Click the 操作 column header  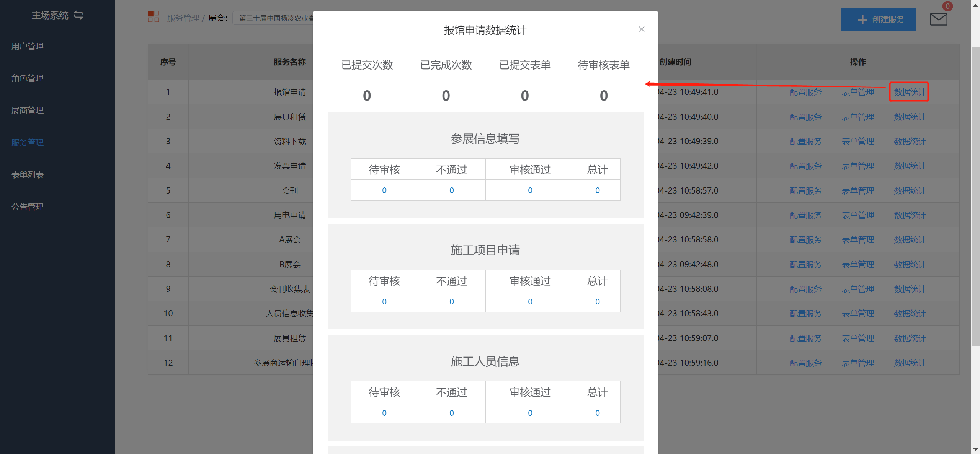(858, 62)
